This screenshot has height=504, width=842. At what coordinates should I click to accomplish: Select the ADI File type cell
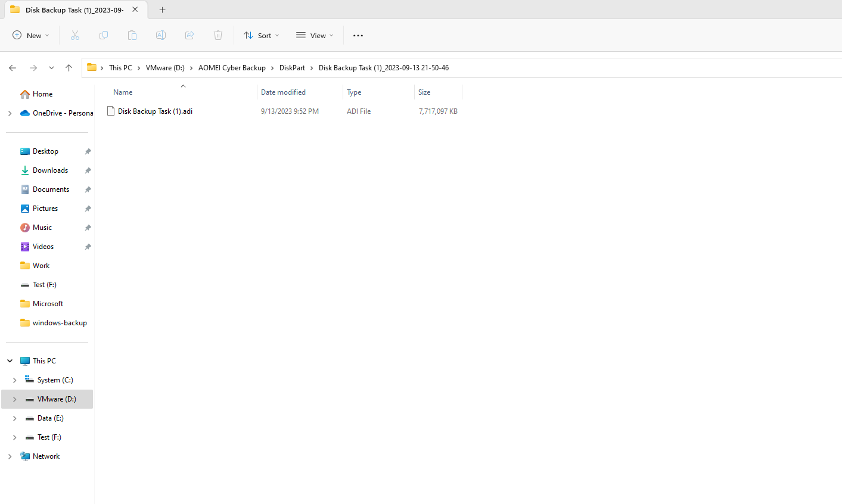point(359,111)
